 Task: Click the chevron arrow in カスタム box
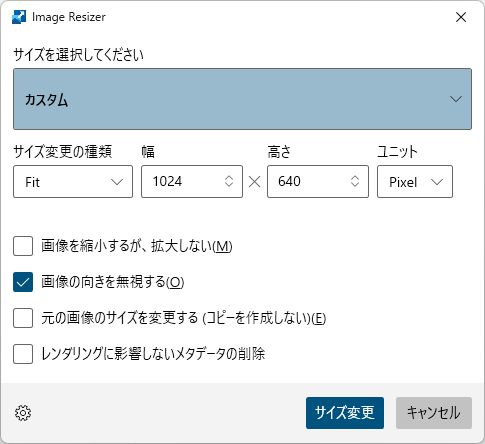456,99
